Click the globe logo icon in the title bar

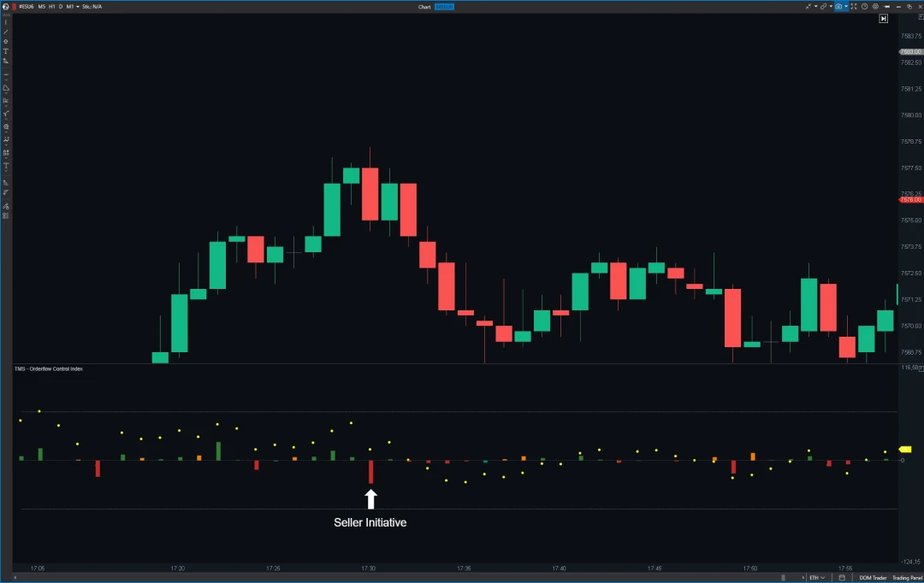5,7
